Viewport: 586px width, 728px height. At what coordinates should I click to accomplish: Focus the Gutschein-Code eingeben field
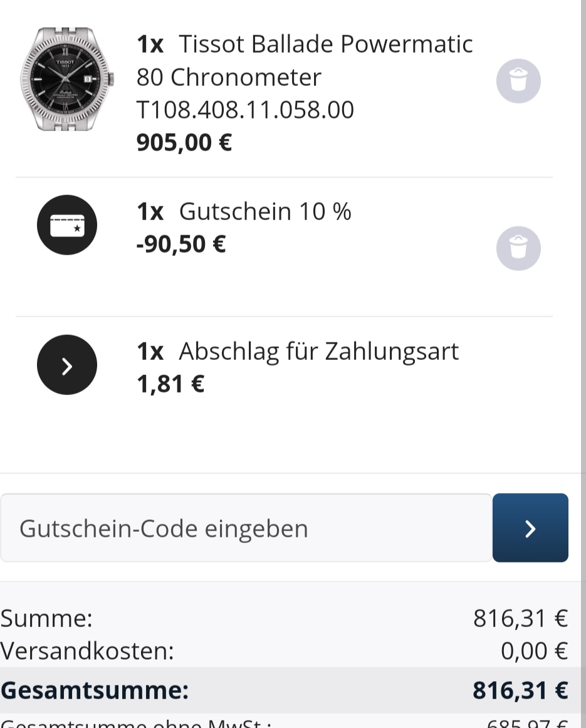coord(246,528)
